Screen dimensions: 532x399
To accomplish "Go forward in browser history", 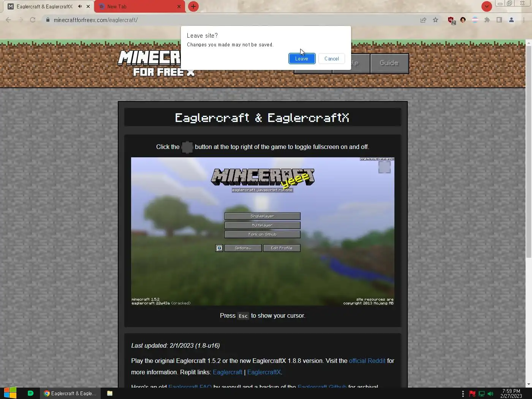I will point(21,20).
